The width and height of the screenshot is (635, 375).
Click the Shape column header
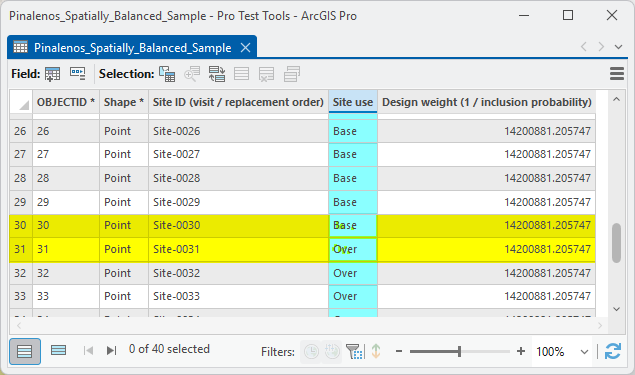coord(124,102)
